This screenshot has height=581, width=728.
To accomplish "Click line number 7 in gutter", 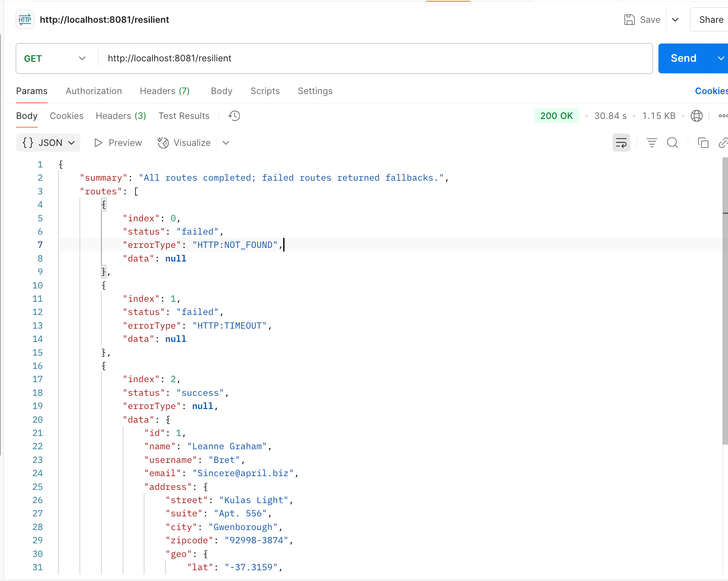I will [40, 245].
